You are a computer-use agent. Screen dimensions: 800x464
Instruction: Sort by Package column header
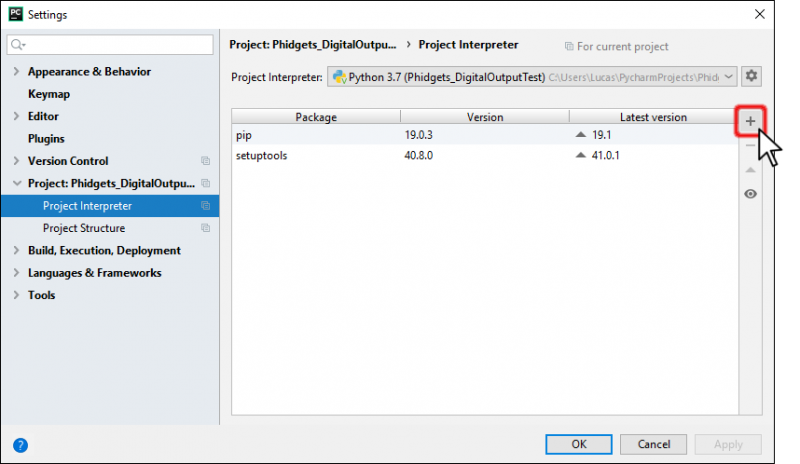(x=316, y=117)
